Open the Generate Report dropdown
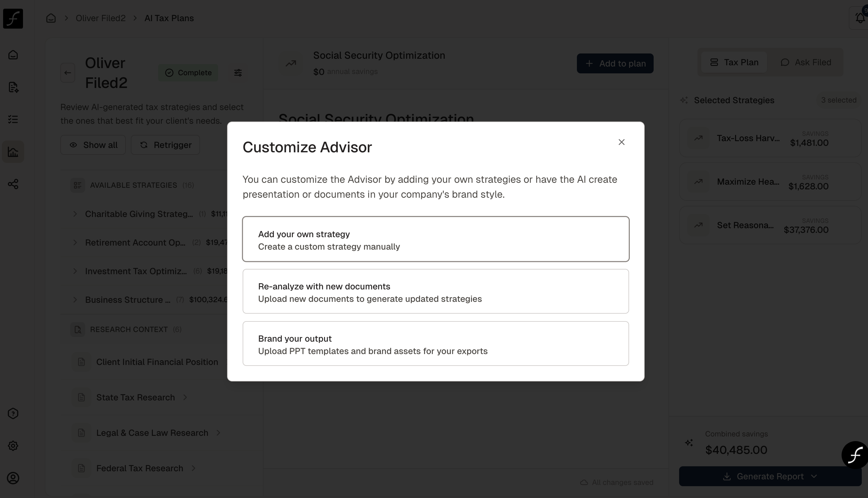Screen dimensions: 868x498 coord(770,477)
